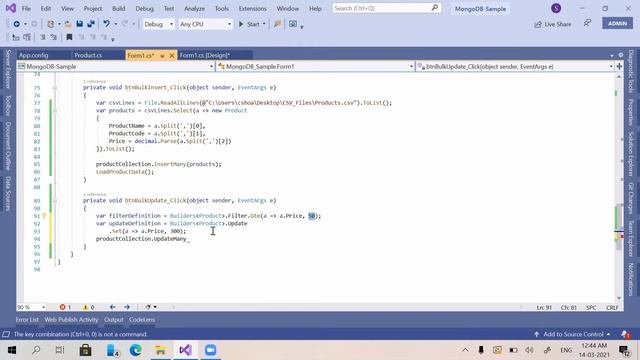Screen dimensions: 640x360
Task: Collapse the btnBulkUpdate_Click method outline
Action: point(55,200)
